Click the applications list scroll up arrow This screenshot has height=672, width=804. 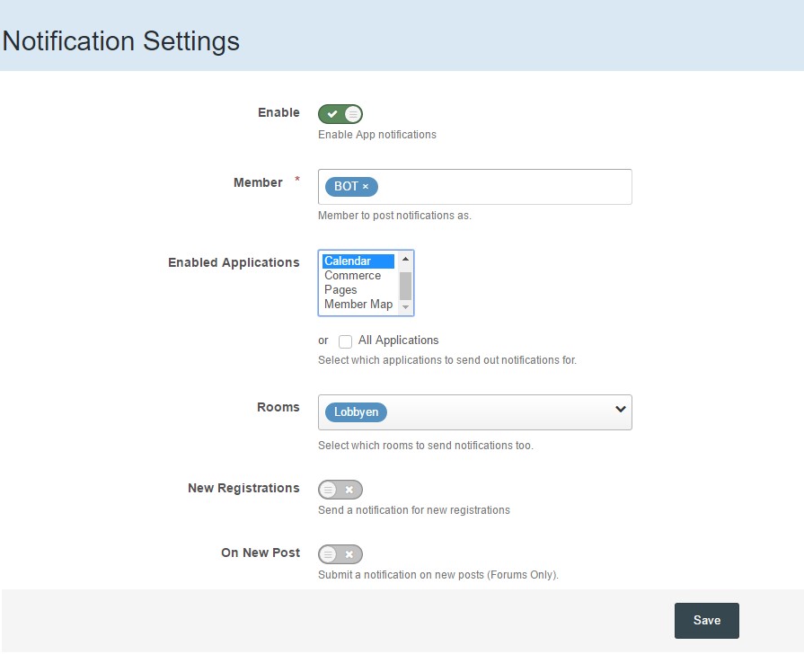point(405,259)
